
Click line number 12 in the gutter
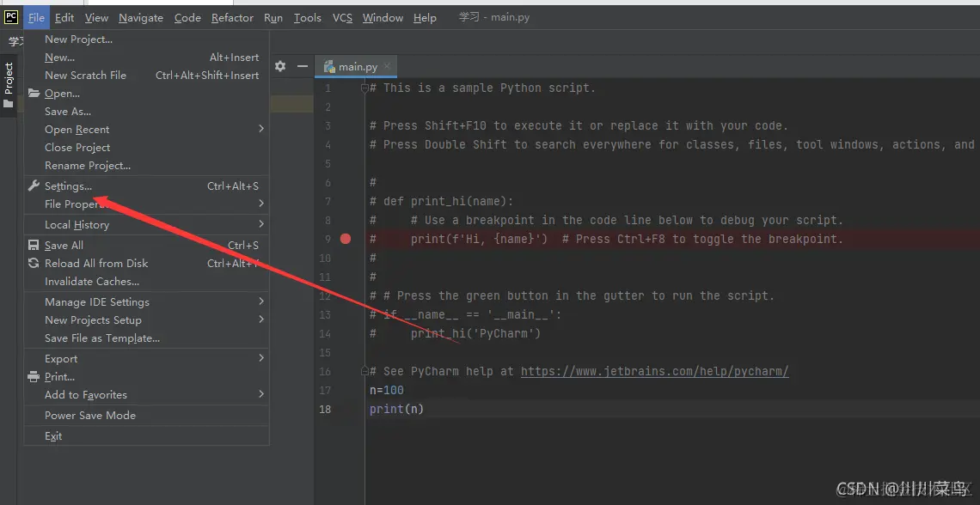pyautogui.click(x=324, y=296)
